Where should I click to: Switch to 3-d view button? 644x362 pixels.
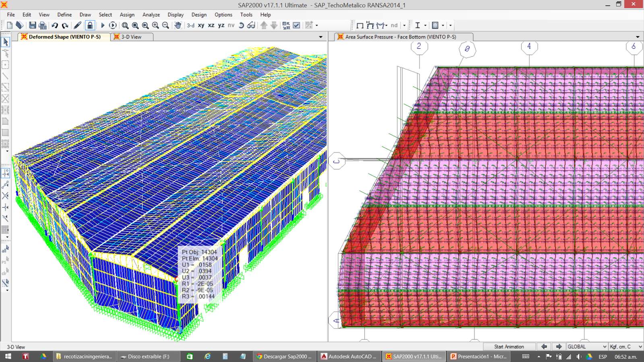190,25
